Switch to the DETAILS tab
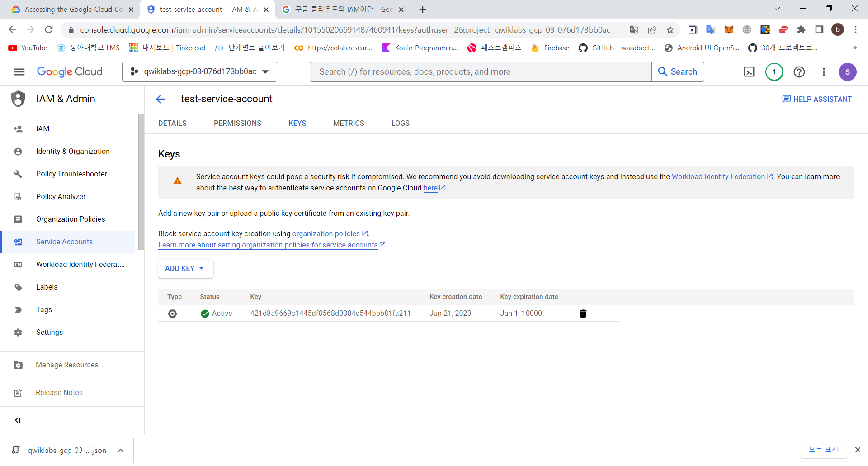 pyautogui.click(x=172, y=124)
